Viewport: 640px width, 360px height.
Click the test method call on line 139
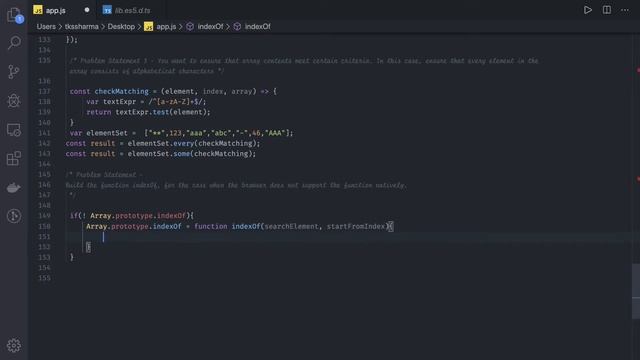[x=161, y=112]
